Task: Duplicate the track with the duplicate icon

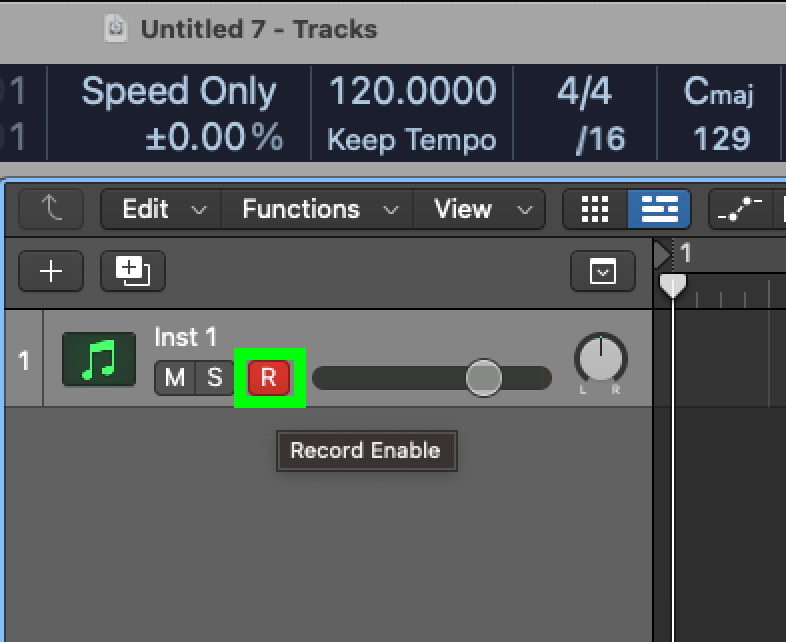Action: [133, 271]
